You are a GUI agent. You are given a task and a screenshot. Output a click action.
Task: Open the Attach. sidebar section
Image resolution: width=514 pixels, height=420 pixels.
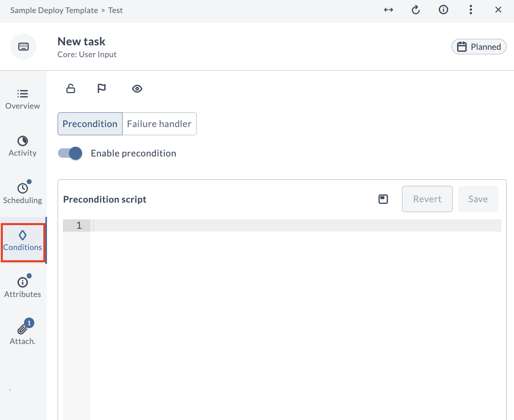[x=22, y=335]
